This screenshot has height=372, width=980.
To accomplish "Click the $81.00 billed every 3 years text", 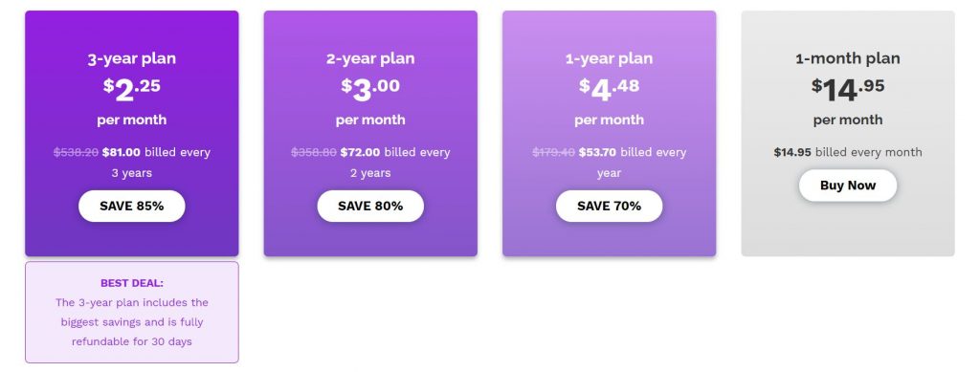I will tap(156, 163).
